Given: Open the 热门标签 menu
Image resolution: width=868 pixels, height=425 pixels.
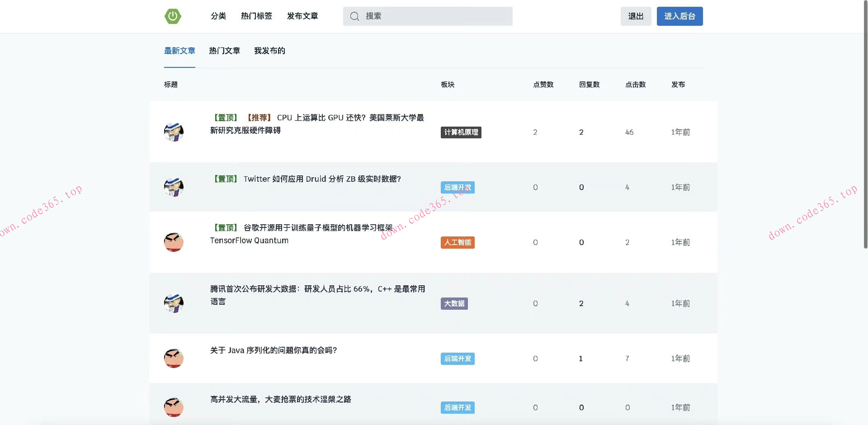Looking at the screenshot, I should pyautogui.click(x=256, y=16).
